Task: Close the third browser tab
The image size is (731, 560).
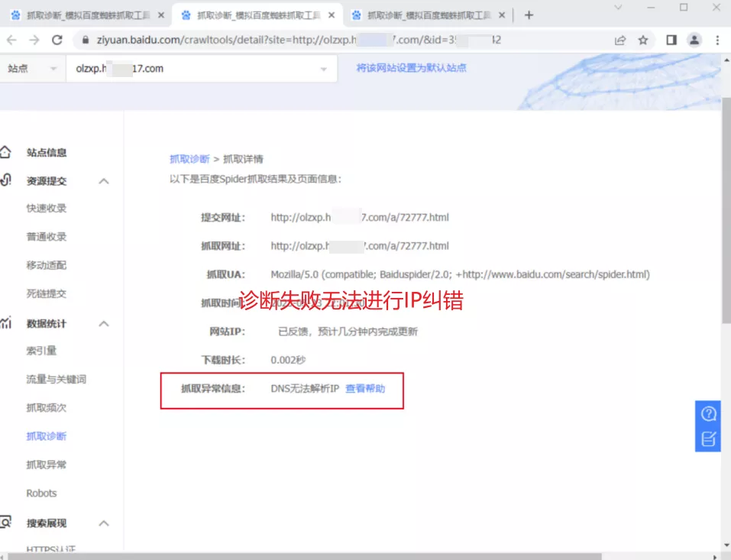Action: pos(502,15)
